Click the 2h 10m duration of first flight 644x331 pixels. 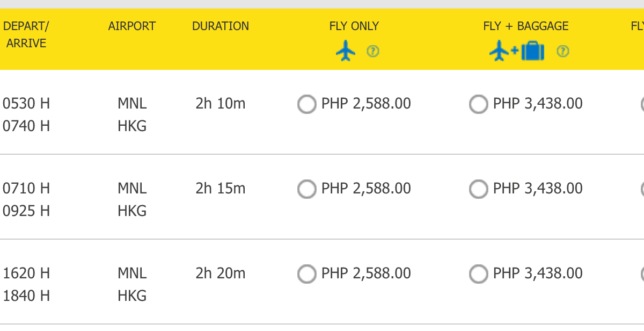click(221, 103)
